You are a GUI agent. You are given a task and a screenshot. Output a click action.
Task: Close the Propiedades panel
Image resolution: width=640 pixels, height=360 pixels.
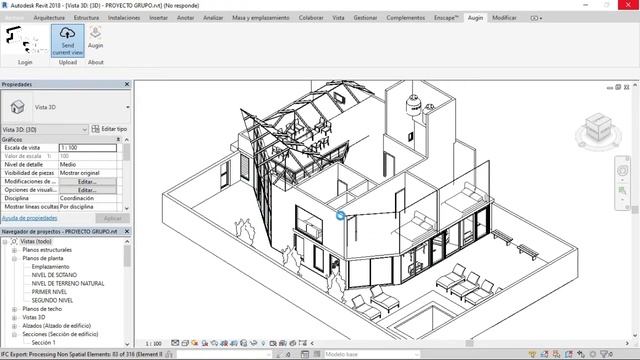[127, 84]
